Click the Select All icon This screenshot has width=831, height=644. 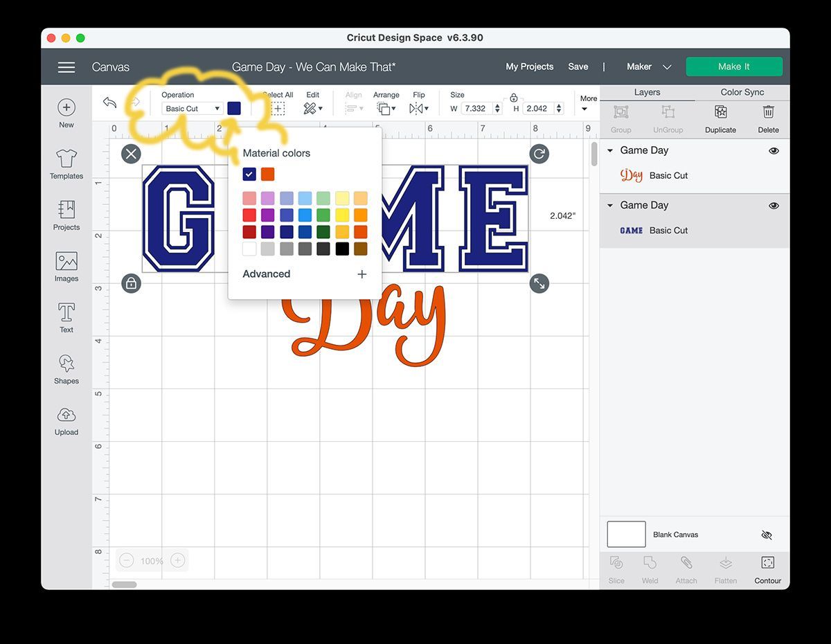coord(278,109)
